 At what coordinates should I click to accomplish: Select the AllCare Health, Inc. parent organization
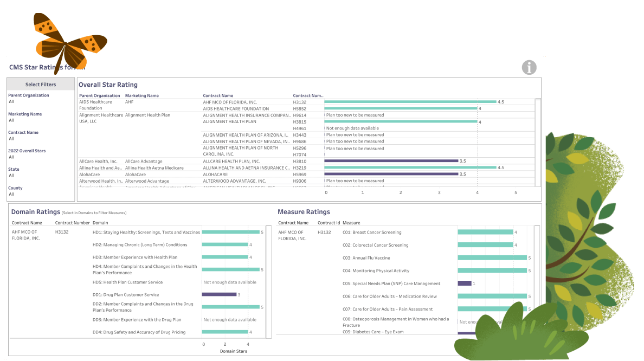98,162
